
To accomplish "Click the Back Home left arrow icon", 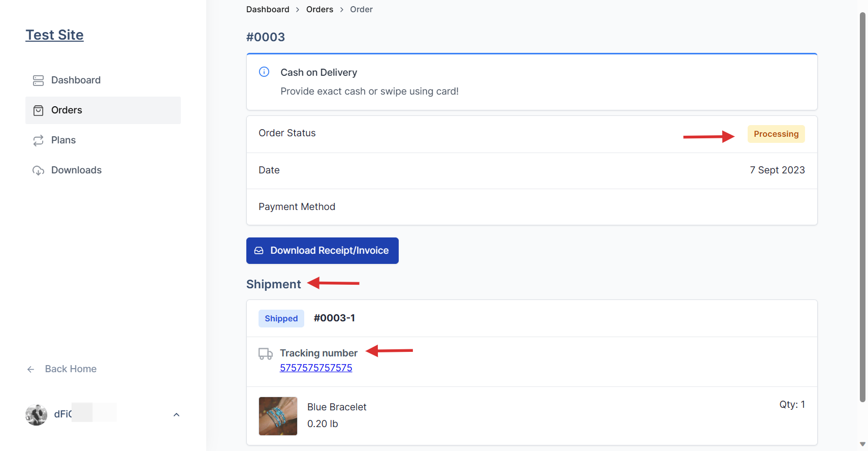I will pos(31,369).
